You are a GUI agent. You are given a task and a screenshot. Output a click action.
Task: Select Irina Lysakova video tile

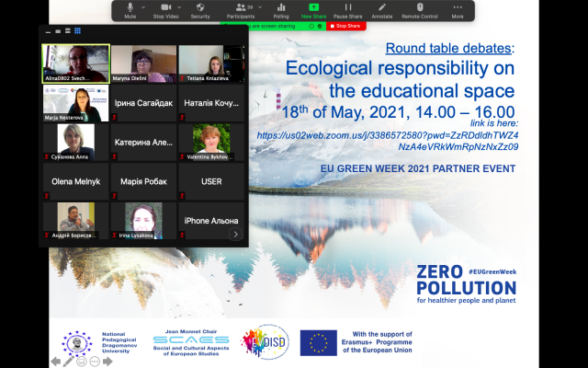coord(143,221)
